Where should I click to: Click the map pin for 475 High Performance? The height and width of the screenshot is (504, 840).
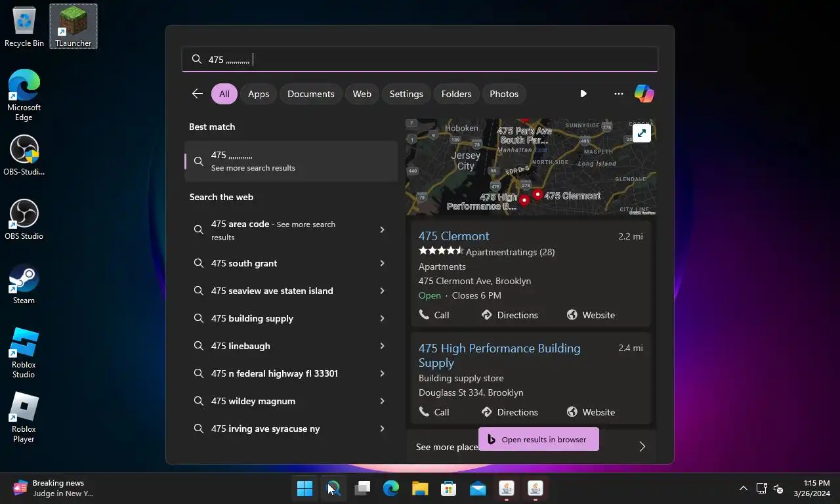click(x=524, y=199)
